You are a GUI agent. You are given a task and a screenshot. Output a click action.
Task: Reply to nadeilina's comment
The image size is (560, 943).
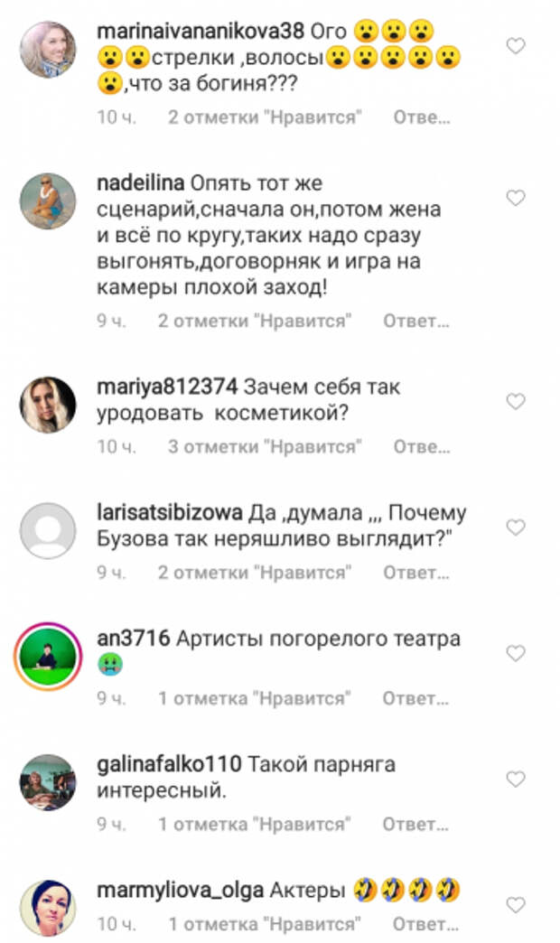pyautogui.click(x=416, y=322)
